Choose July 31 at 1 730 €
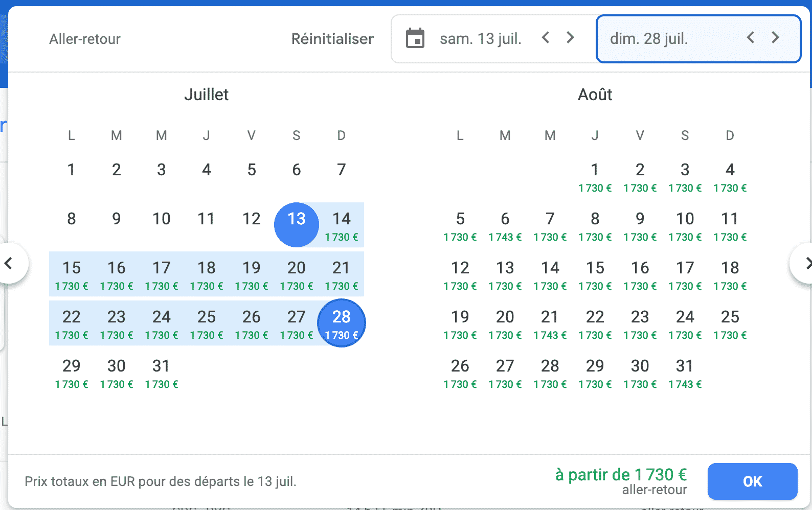The width and height of the screenshot is (812, 510). click(x=162, y=373)
